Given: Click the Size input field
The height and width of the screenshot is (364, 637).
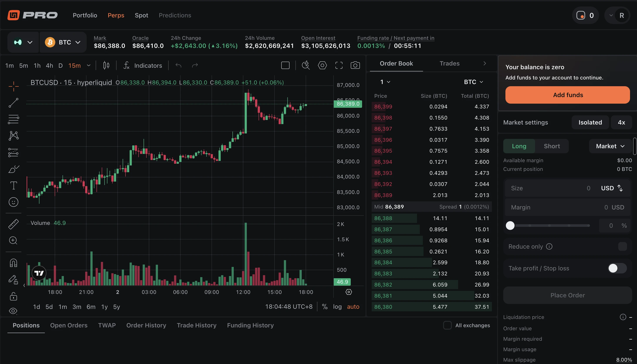Looking at the screenshot, I should pyautogui.click(x=567, y=188).
